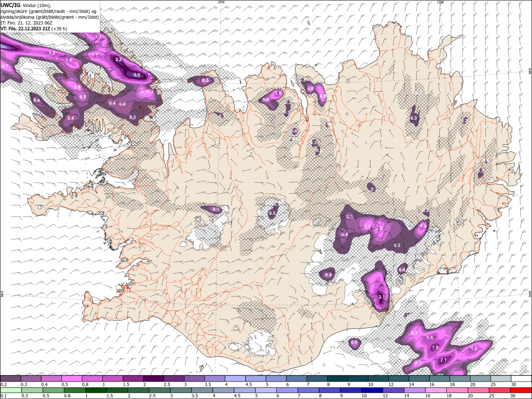Click the '20W' longitude label at the top
Image resolution: width=532 pixels, height=399 pixels.
click(221, 2)
